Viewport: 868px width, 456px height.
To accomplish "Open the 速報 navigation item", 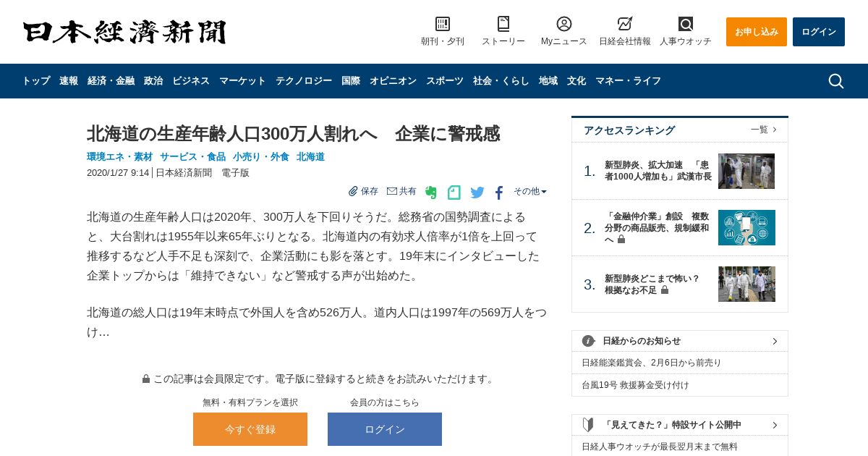I will pos(69,81).
